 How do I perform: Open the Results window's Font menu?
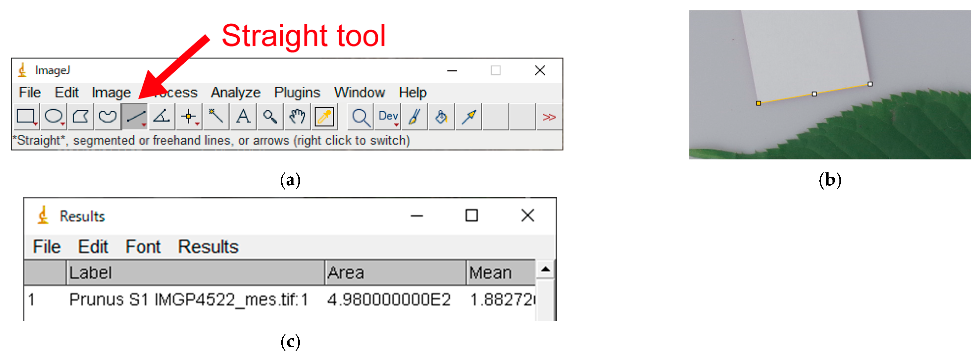pyautogui.click(x=143, y=247)
